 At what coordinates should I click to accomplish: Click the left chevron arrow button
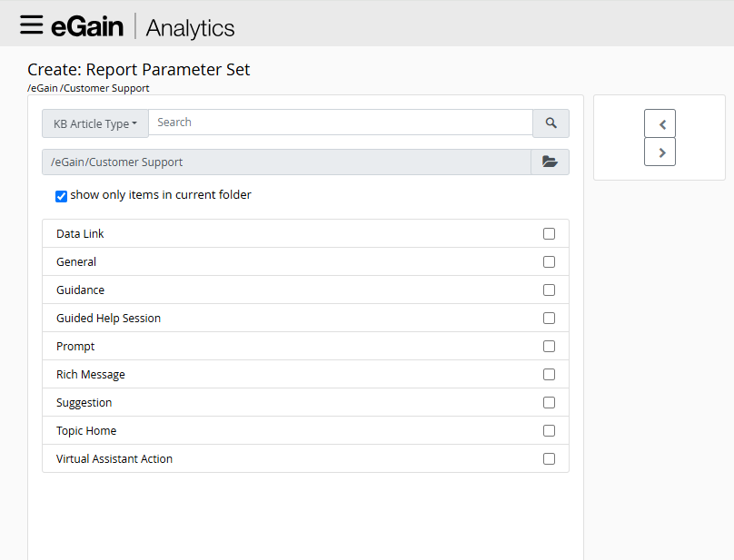click(660, 123)
